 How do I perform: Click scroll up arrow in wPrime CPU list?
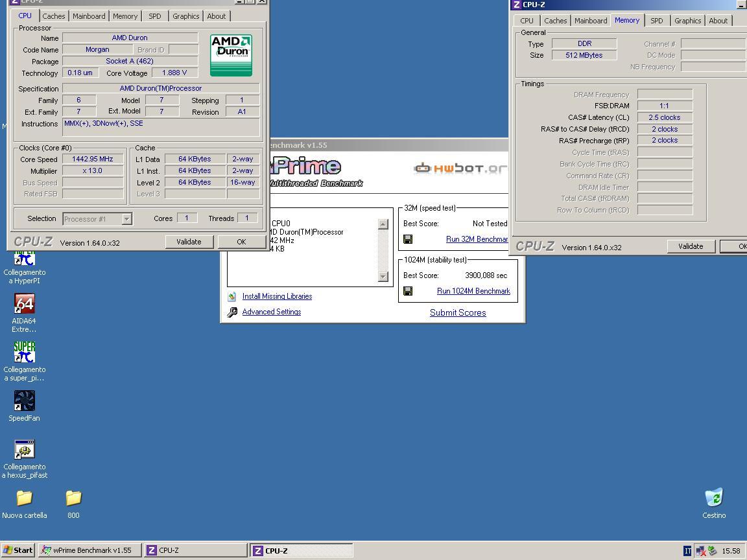(x=383, y=224)
